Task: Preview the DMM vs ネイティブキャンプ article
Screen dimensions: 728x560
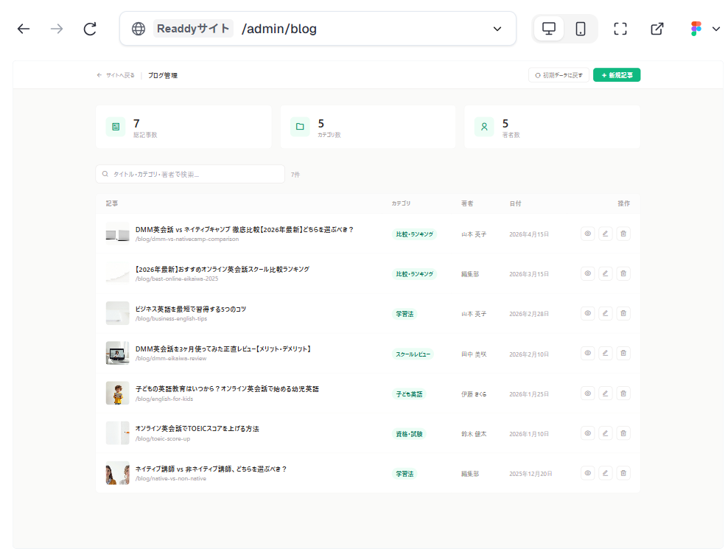Action: point(588,234)
